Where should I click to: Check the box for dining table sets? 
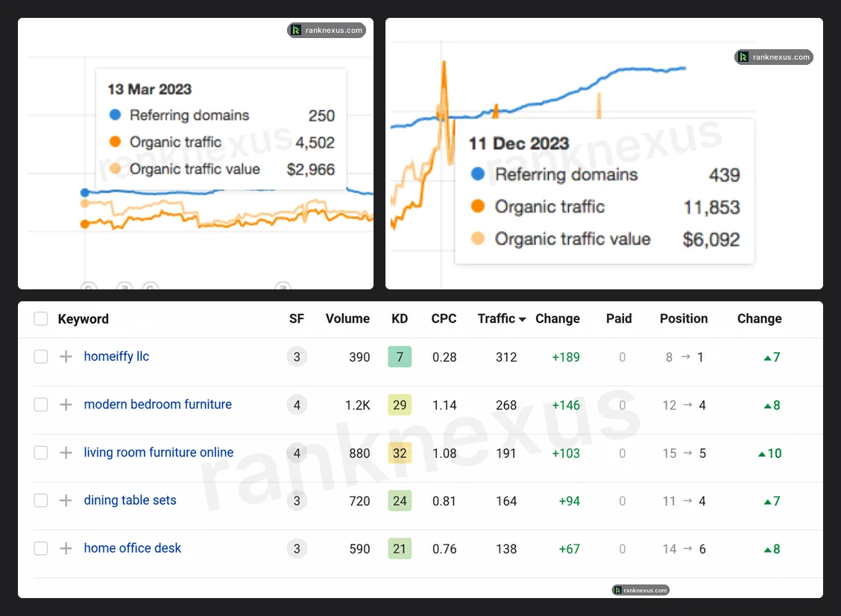point(41,500)
